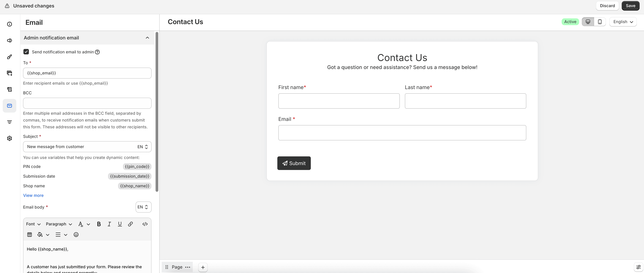Switch to HTML code view
644x273 pixels.
145,224
